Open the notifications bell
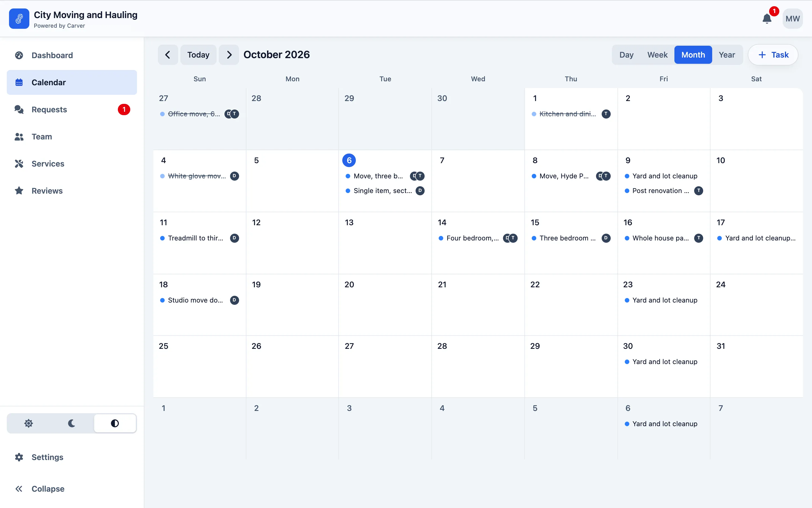This screenshot has height=508, width=812. tap(767, 18)
